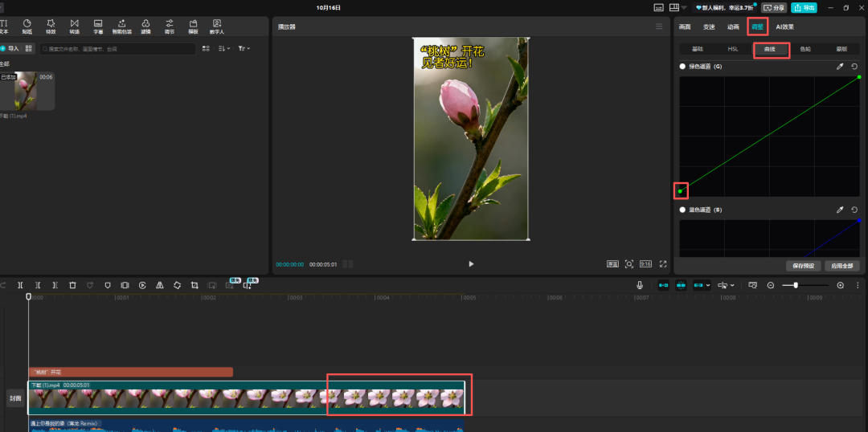Open the media filter dropdown
This screenshot has height=432, width=868.
click(244, 49)
